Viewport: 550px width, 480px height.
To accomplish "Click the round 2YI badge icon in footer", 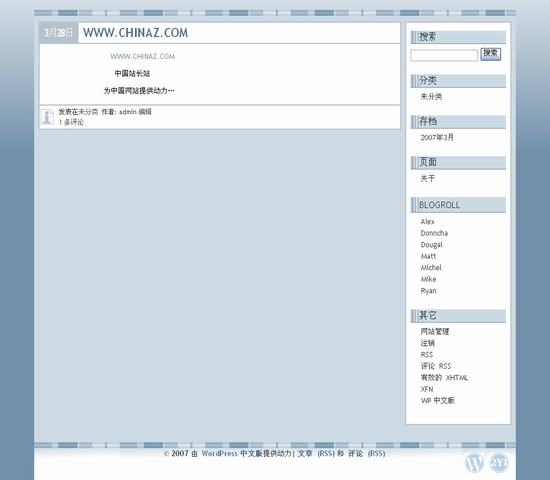I will coord(498,461).
